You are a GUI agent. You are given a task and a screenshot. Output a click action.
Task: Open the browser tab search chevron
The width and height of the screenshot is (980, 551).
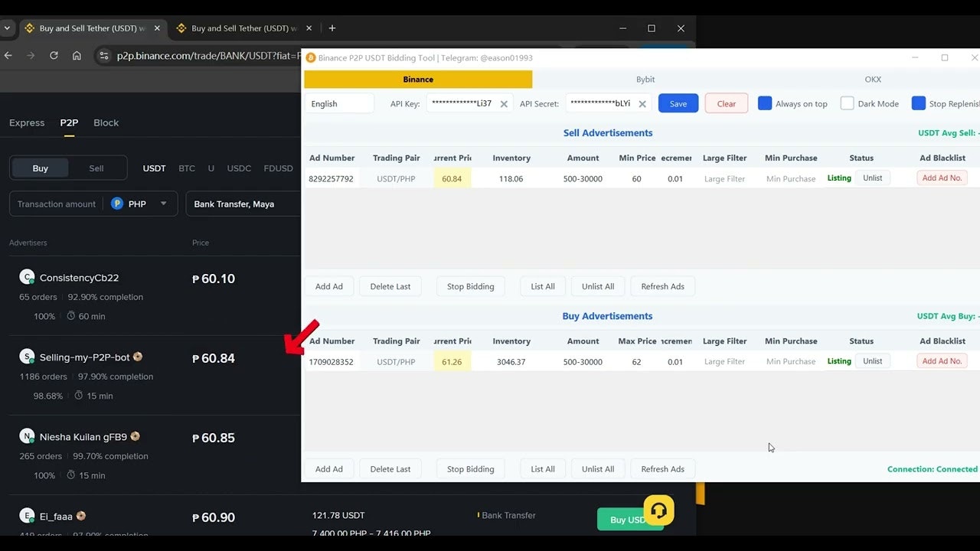(7, 28)
